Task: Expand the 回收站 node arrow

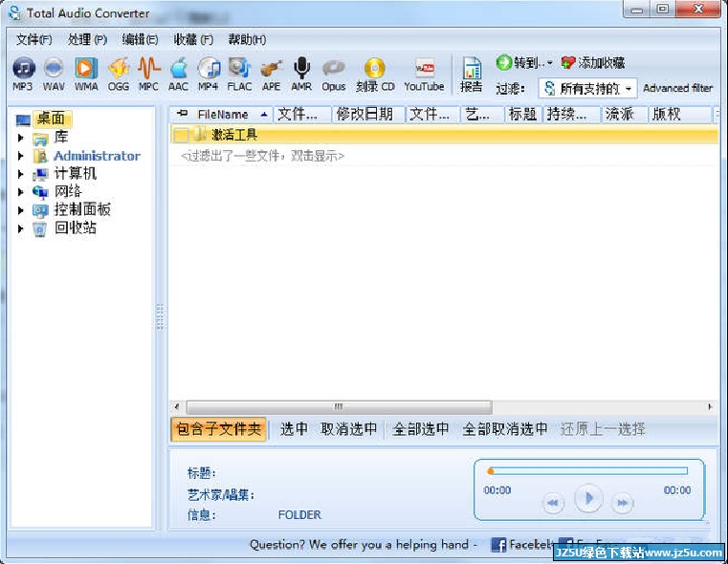Action: pos(20,228)
